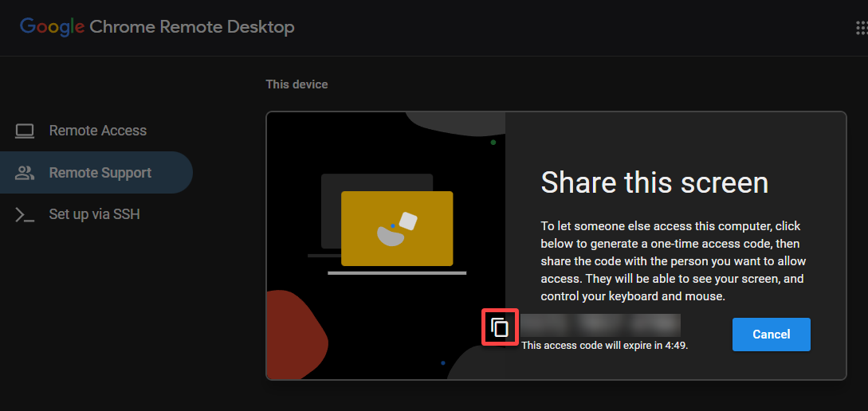This screenshot has height=411, width=868.
Task: Open Set up via SSH
Action: [x=96, y=214]
